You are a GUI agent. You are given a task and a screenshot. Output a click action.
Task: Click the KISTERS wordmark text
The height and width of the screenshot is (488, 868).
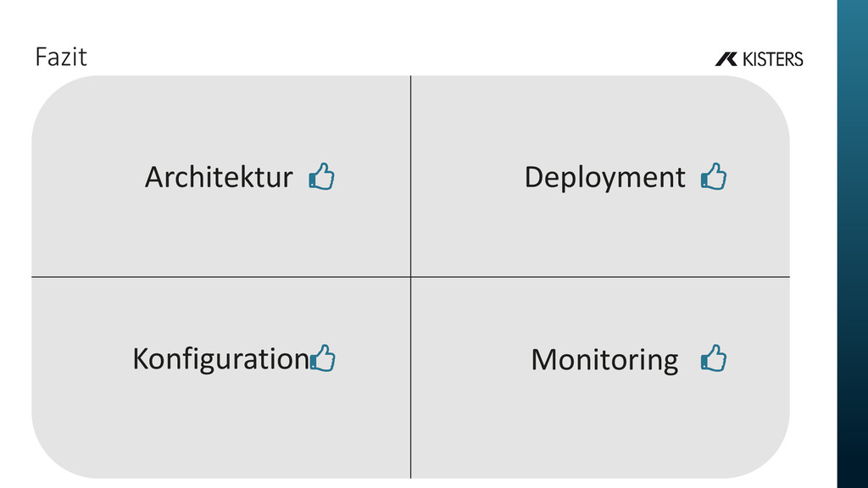(x=772, y=58)
